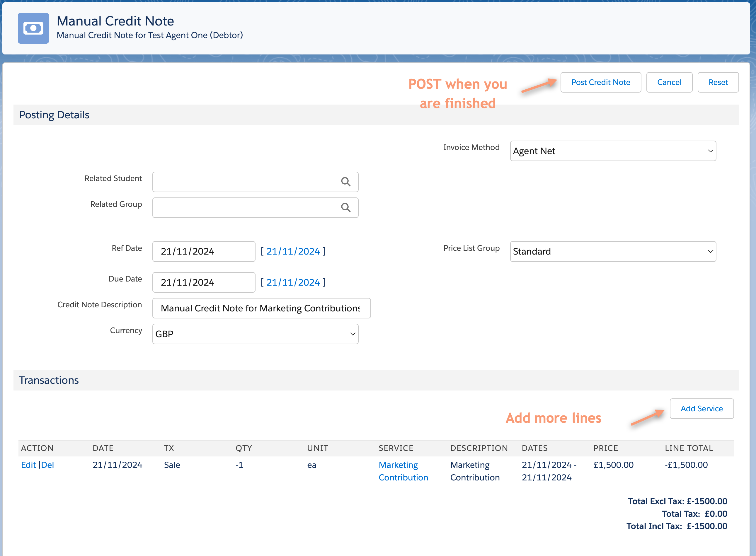The width and height of the screenshot is (756, 556).
Task: Open the Currency GBP dropdown
Action: point(255,334)
